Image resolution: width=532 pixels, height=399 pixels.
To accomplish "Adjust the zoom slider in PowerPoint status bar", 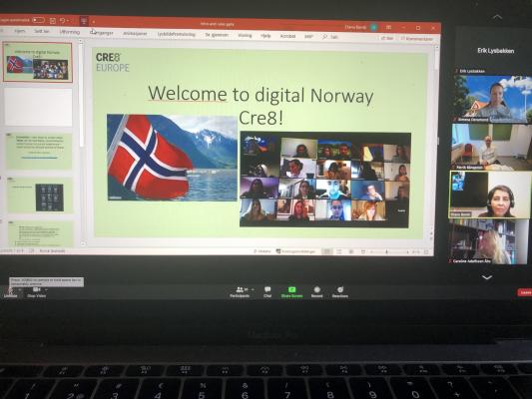I will pos(387,252).
